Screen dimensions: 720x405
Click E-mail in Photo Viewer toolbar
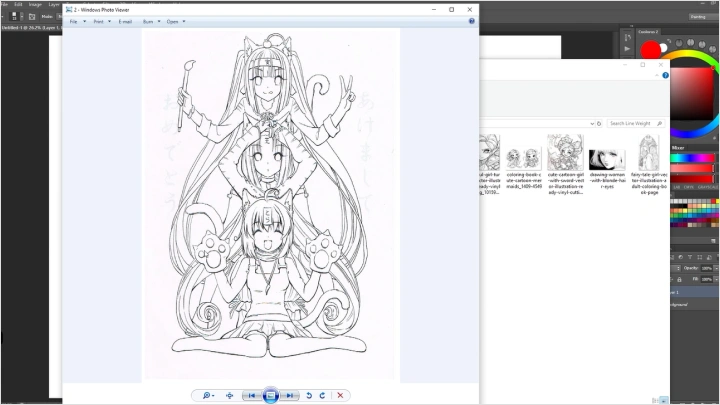(x=125, y=22)
